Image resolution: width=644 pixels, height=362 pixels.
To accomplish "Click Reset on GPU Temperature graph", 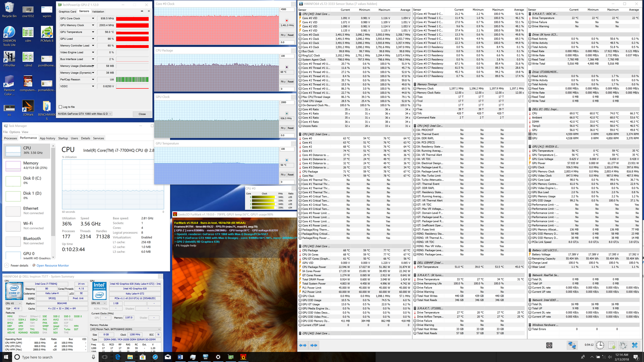I will [290, 175].
